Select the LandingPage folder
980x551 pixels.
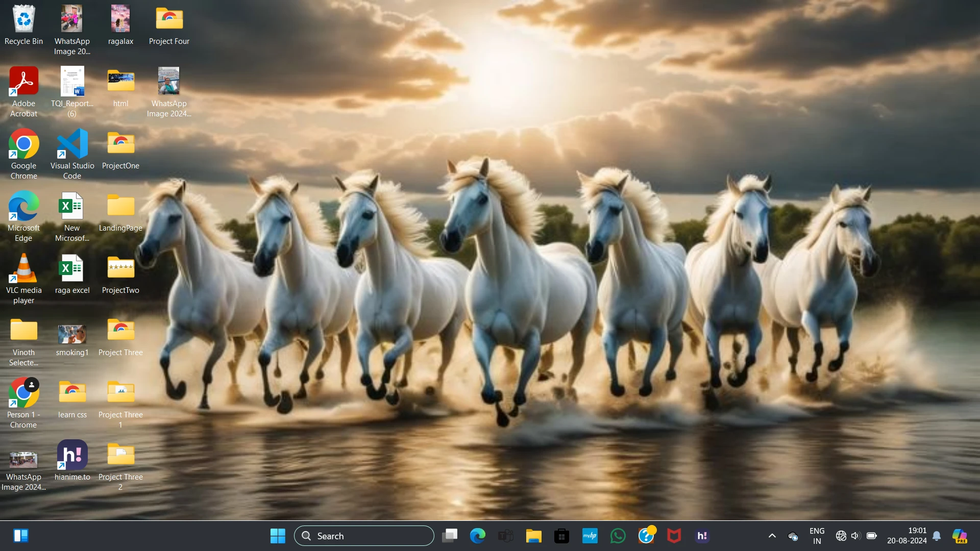tap(120, 212)
